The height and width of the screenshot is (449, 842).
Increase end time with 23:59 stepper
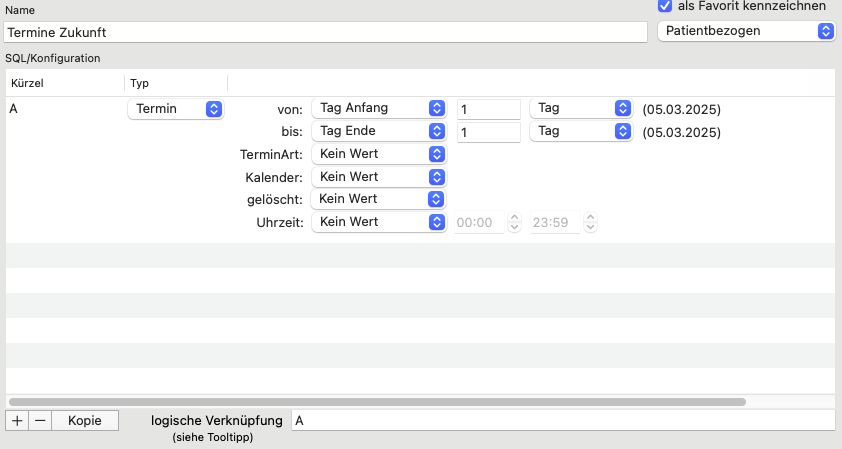(x=591, y=218)
